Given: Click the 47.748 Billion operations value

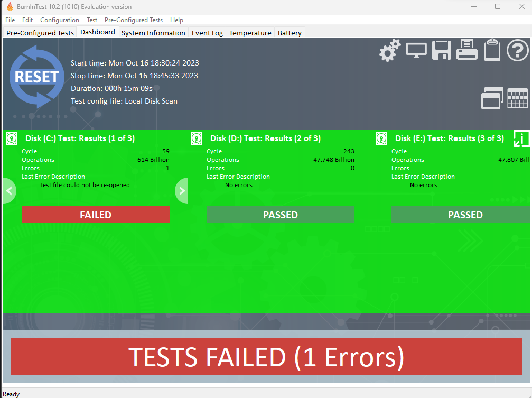Looking at the screenshot, I should click(x=334, y=160).
